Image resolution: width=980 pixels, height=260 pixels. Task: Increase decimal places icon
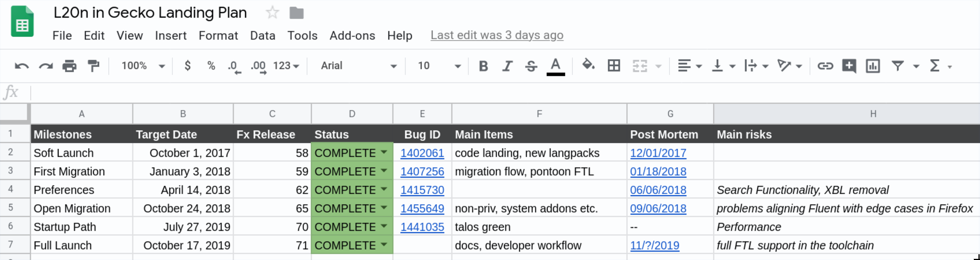258,66
